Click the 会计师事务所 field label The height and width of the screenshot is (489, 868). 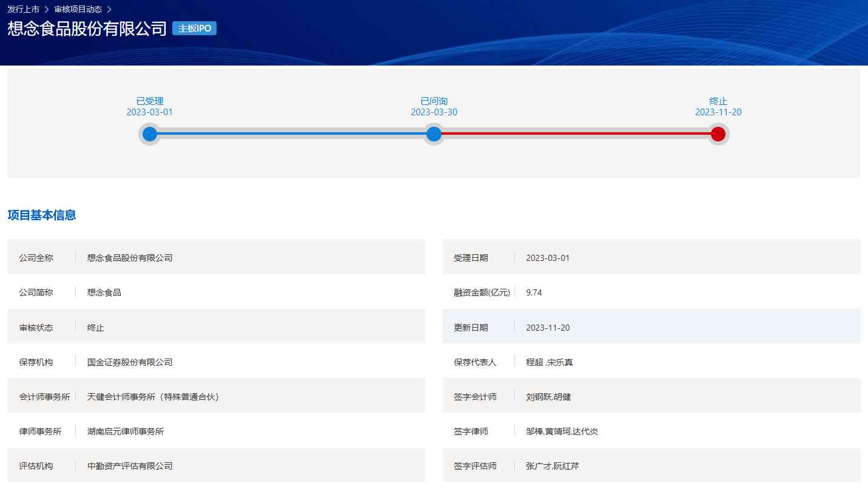click(44, 397)
